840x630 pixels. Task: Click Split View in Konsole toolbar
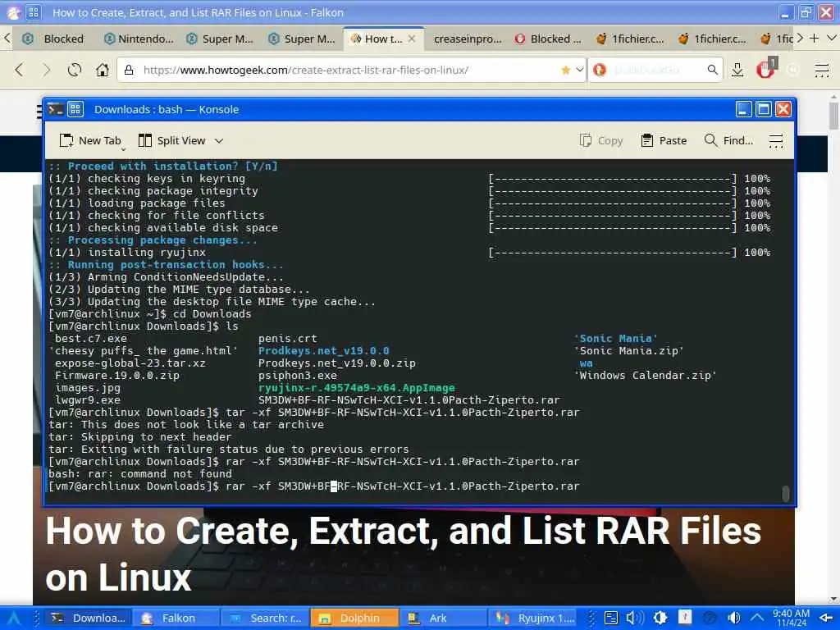(x=172, y=140)
